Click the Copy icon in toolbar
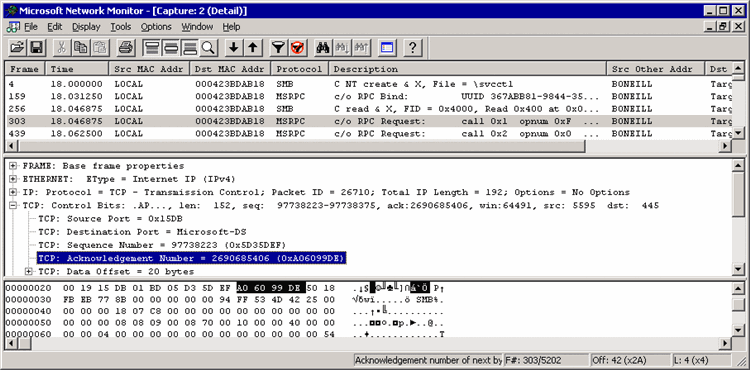Screen dimensions: 750x370 (80, 47)
